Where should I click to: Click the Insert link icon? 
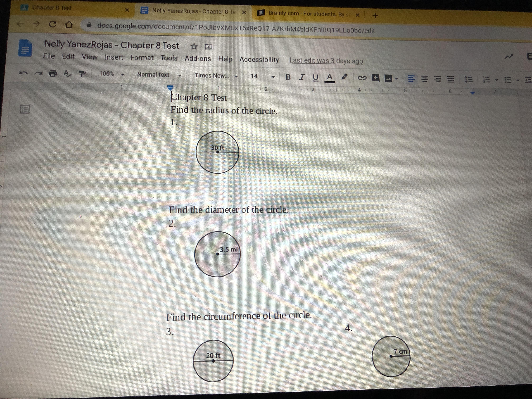click(362, 78)
